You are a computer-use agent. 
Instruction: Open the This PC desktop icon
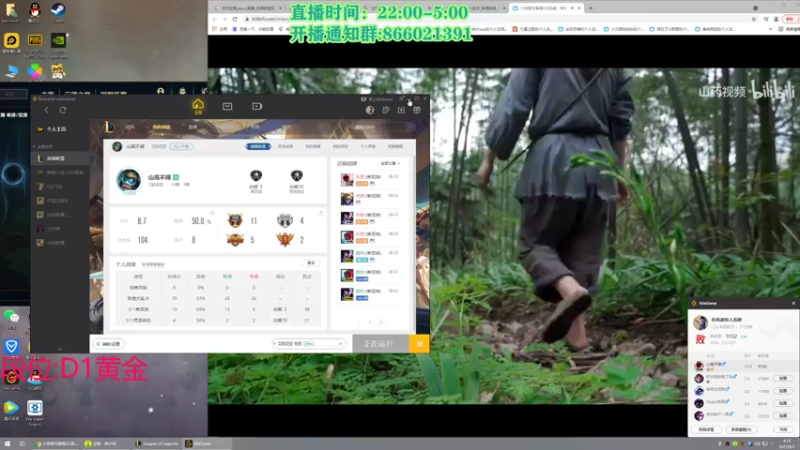(11, 72)
